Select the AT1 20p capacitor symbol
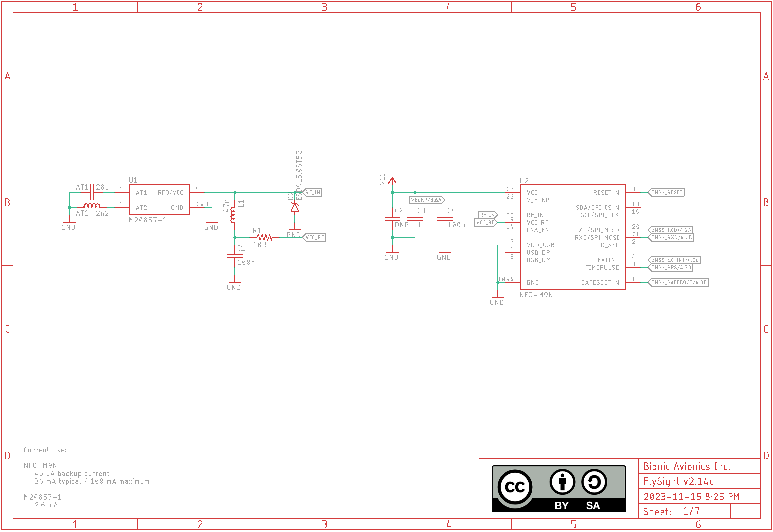The width and height of the screenshot is (773, 532). (92, 192)
